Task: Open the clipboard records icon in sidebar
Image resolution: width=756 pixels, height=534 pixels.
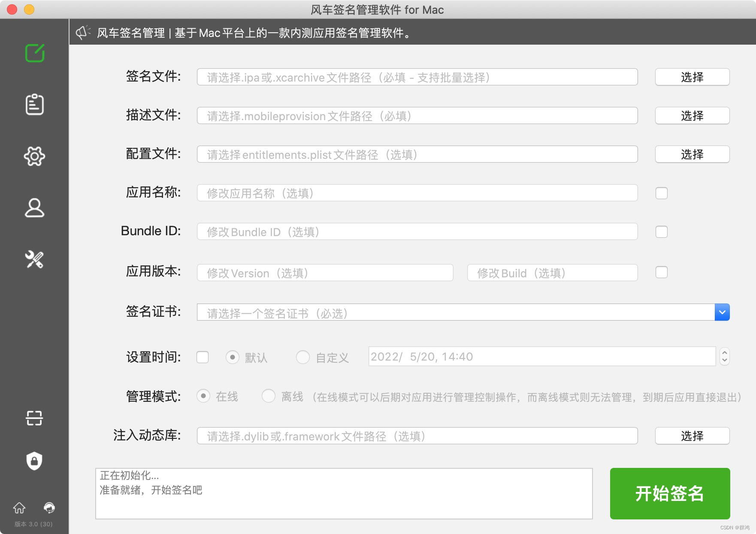Action: 35,104
